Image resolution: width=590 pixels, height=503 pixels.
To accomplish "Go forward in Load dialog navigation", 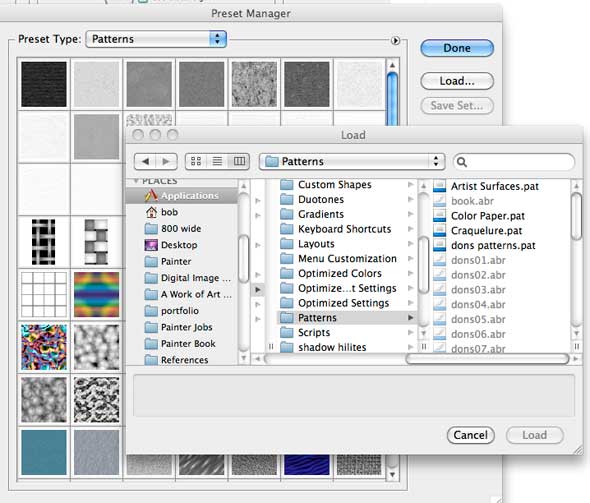I will coord(166,162).
